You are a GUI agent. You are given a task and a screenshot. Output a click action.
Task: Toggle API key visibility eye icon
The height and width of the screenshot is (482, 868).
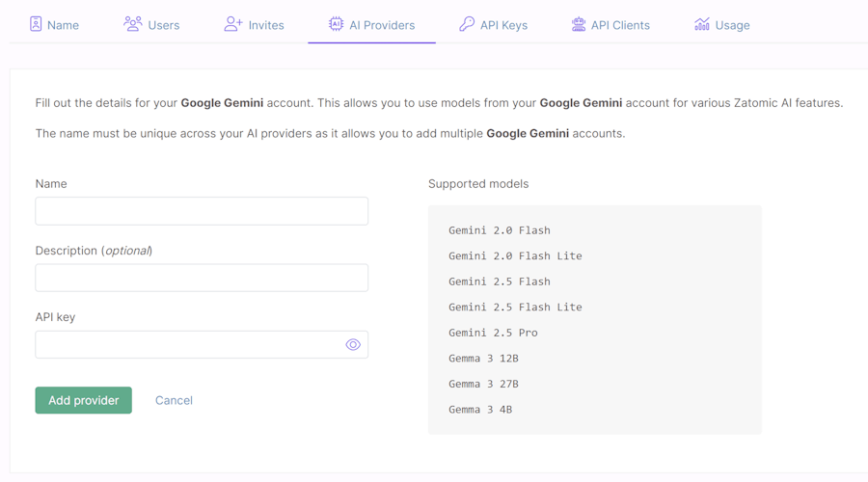[x=353, y=345]
